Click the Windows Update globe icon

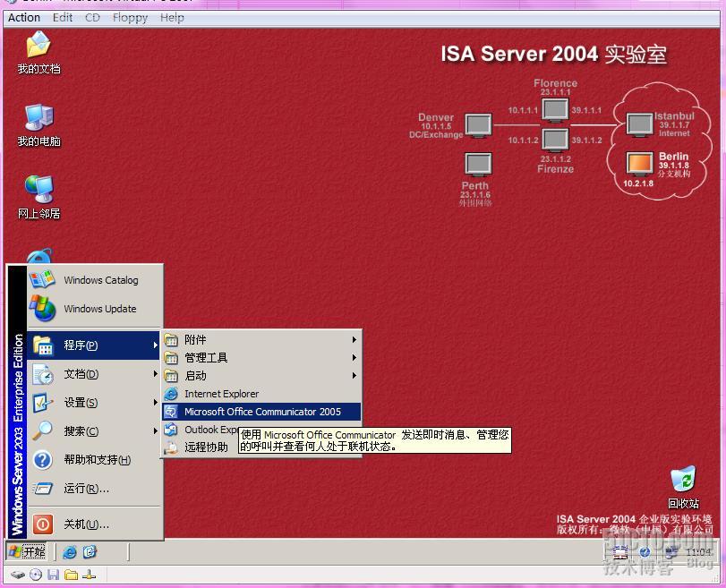tap(43, 309)
